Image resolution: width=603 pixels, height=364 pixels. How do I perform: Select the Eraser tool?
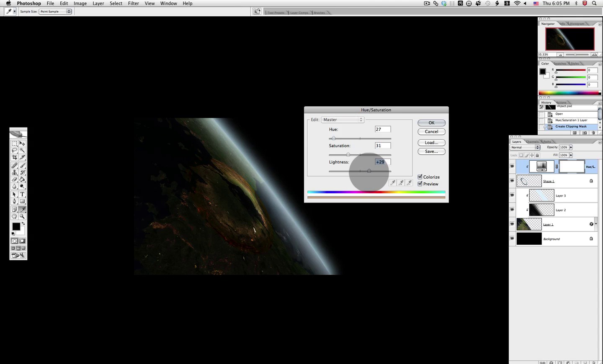point(14,179)
